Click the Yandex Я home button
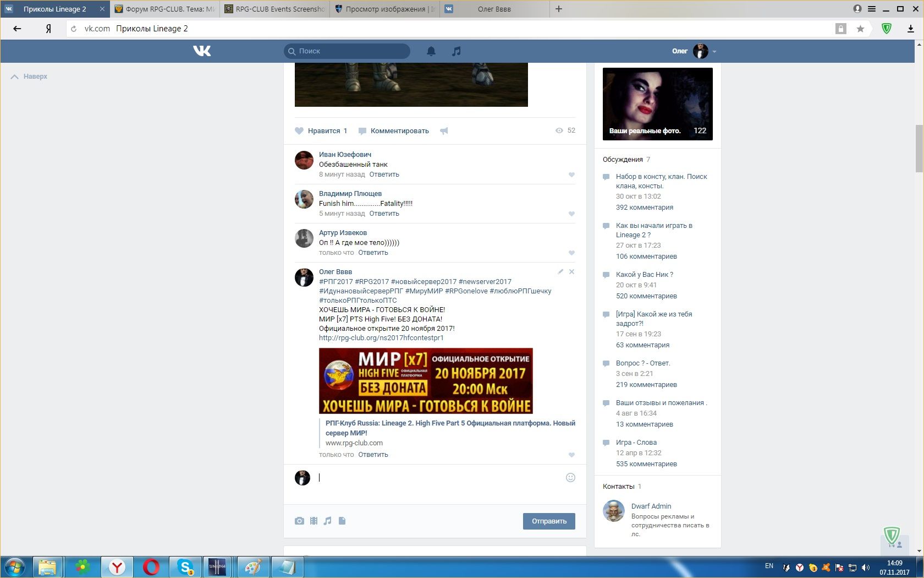 pyautogui.click(x=48, y=29)
